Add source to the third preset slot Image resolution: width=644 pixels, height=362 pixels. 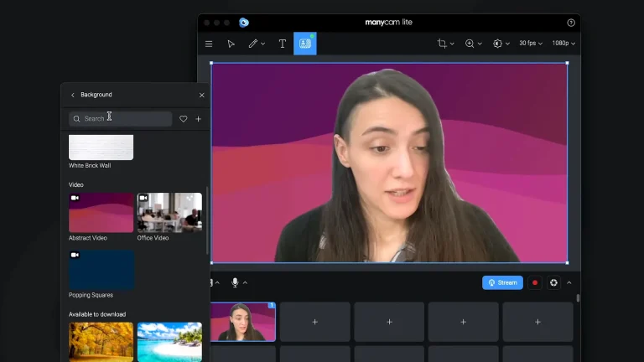(389, 322)
